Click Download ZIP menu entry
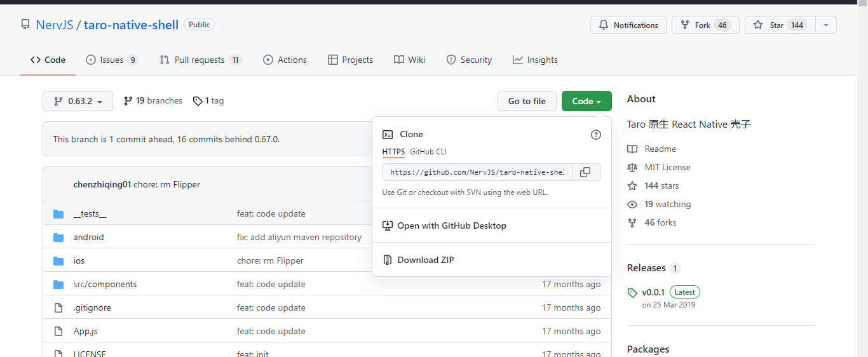This screenshot has height=357, width=868. (x=492, y=260)
